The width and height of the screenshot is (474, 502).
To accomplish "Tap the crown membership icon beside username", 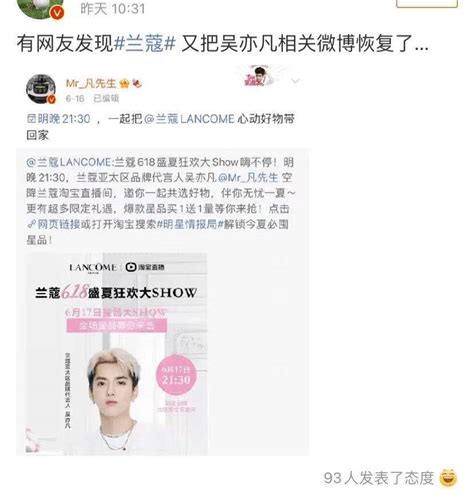I will click(124, 83).
